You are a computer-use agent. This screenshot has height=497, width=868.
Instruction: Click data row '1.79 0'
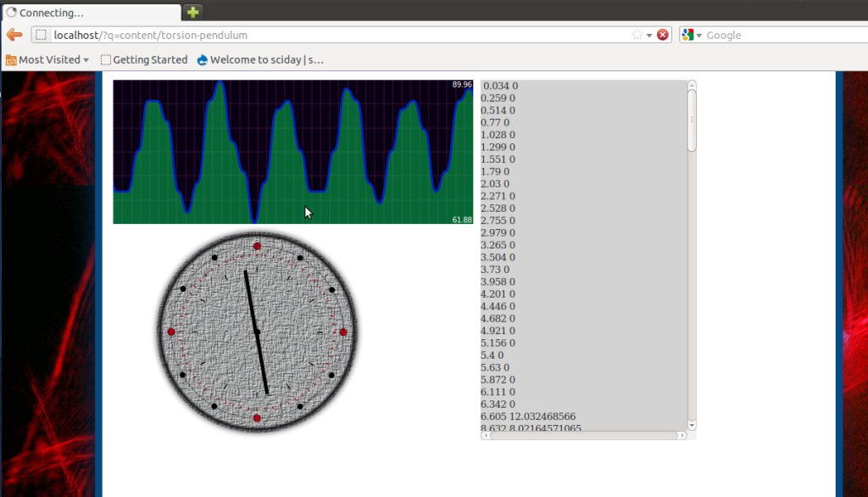(x=495, y=172)
